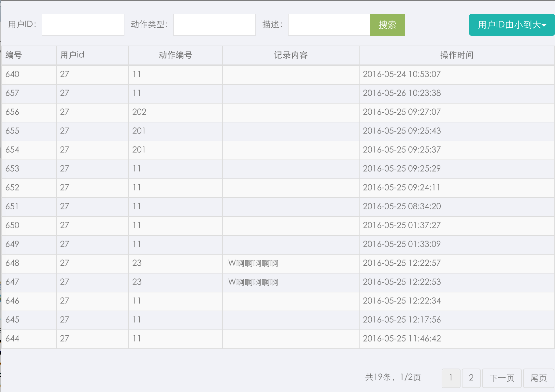Click the 记录内容 column header

[291, 55]
